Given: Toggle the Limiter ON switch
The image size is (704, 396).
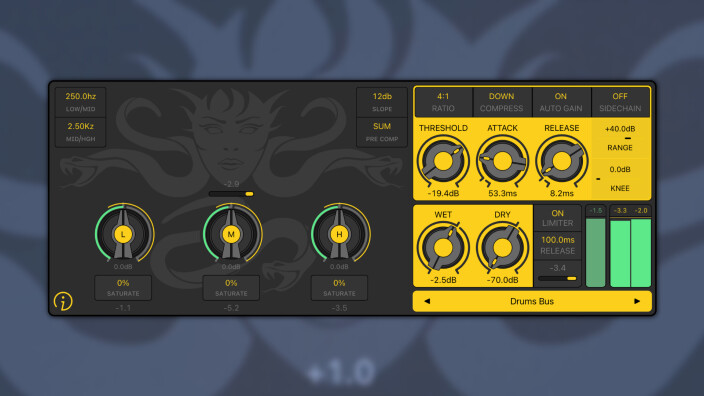Looking at the screenshot, I should pyautogui.click(x=557, y=218).
